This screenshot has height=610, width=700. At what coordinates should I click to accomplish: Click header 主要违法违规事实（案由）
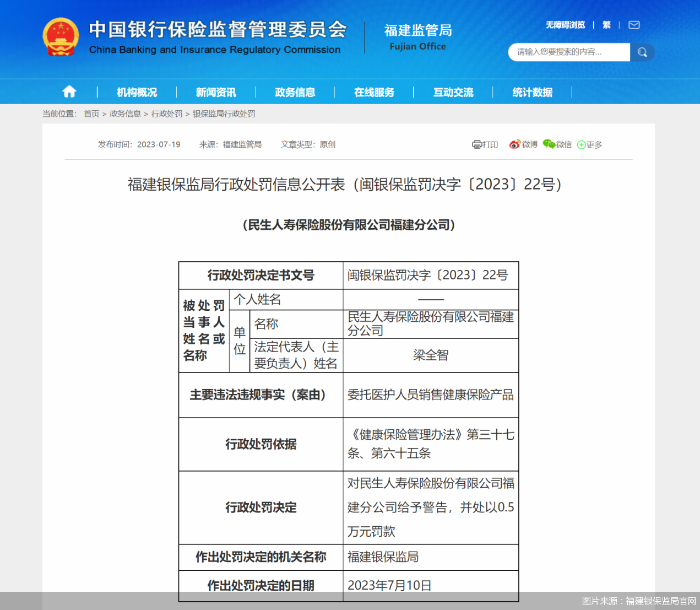pyautogui.click(x=261, y=395)
